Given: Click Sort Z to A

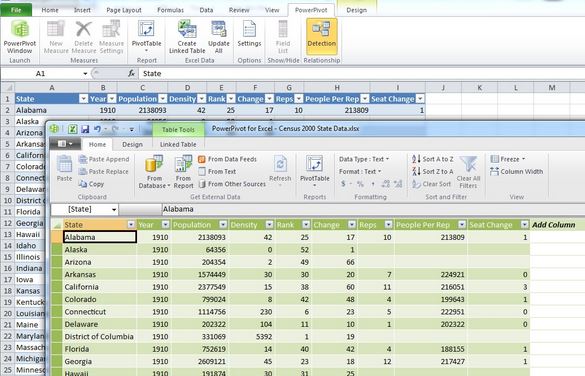Looking at the screenshot, I should coord(433,172).
